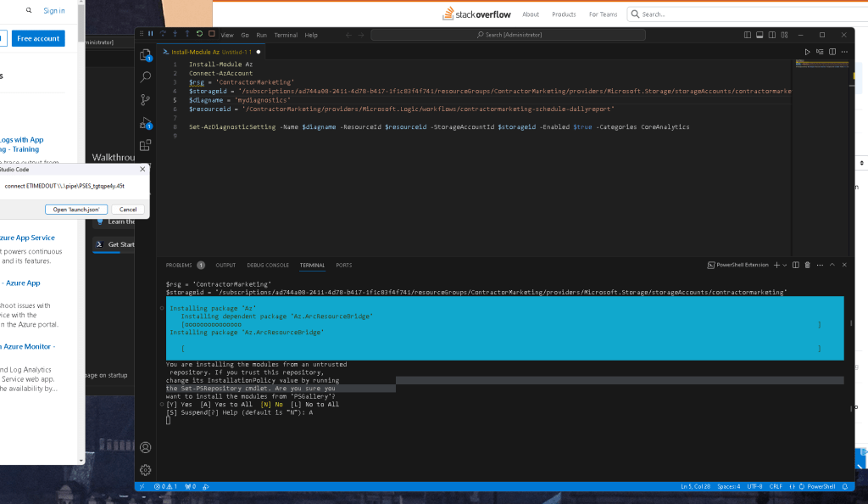The image size is (868, 504).
Task: Click the Run Selection icon in editor toolbar
Action: (820, 52)
